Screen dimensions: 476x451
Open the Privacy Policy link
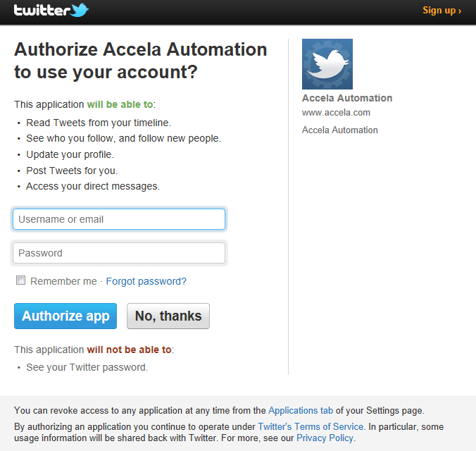[x=325, y=438]
